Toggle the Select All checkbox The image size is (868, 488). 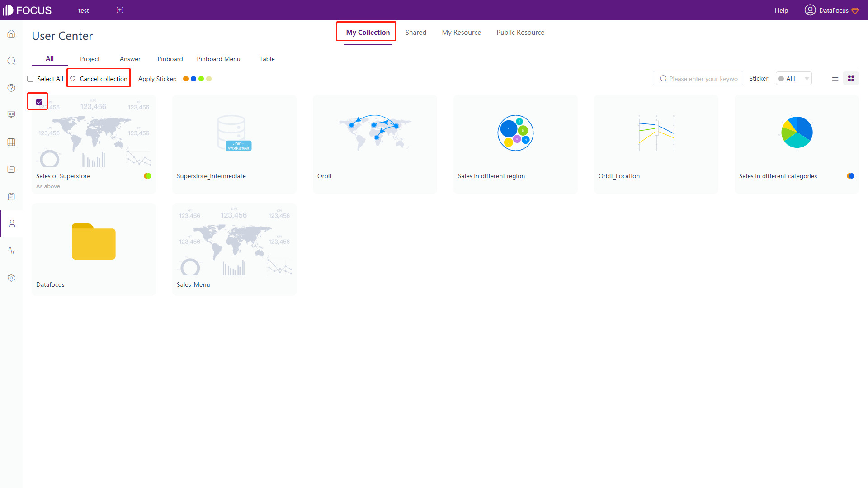pyautogui.click(x=30, y=79)
